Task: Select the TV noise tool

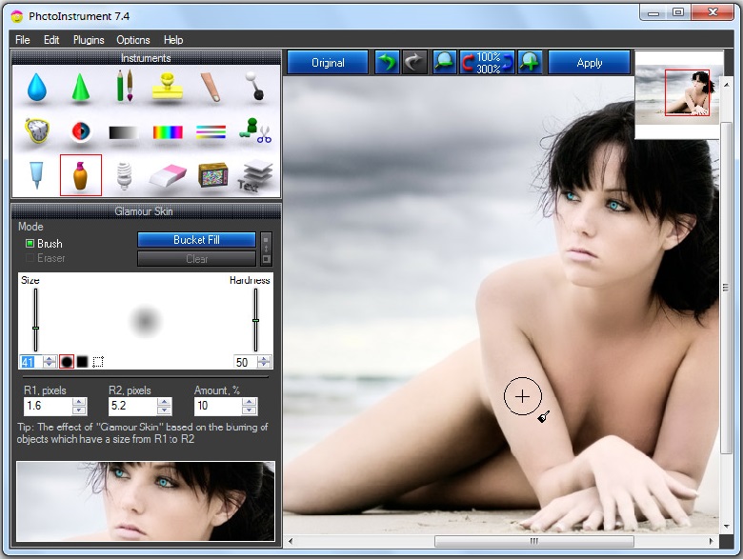Action: click(x=212, y=175)
